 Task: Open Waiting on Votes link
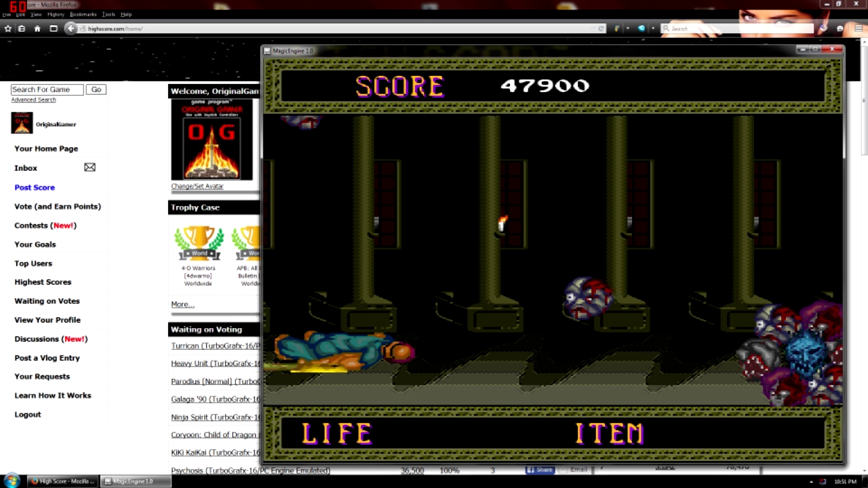click(47, 301)
